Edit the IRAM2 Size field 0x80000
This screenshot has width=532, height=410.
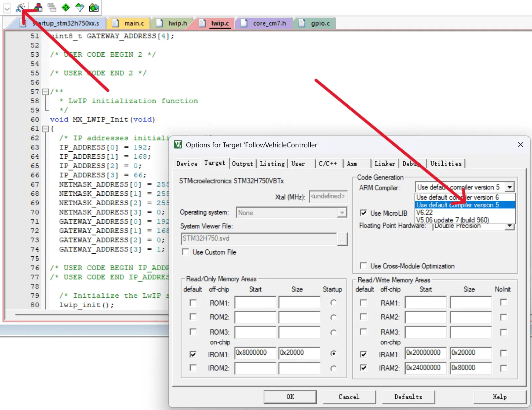[x=471, y=368]
